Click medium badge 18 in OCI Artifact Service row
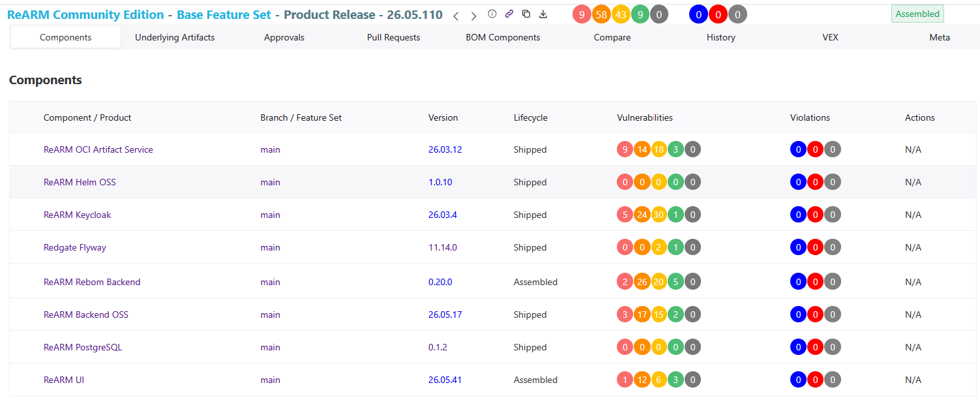Image resolution: width=980 pixels, height=398 pixels. point(659,149)
